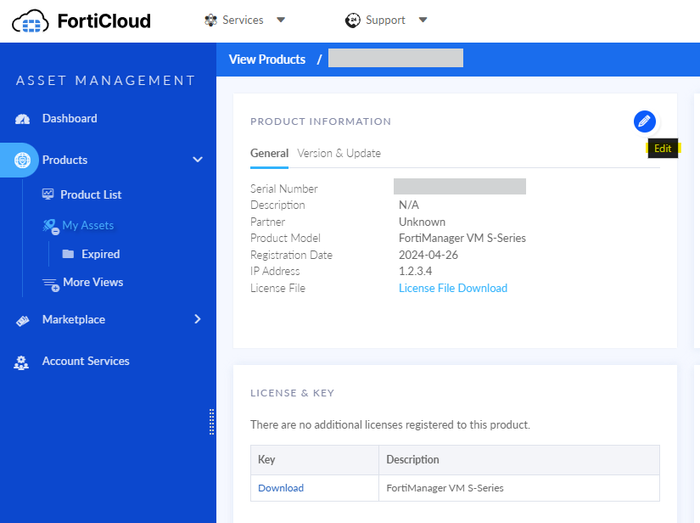Viewport: 700px width, 523px height.
Task: Select My Assets in sidebar
Action: click(x=88, y=225)
